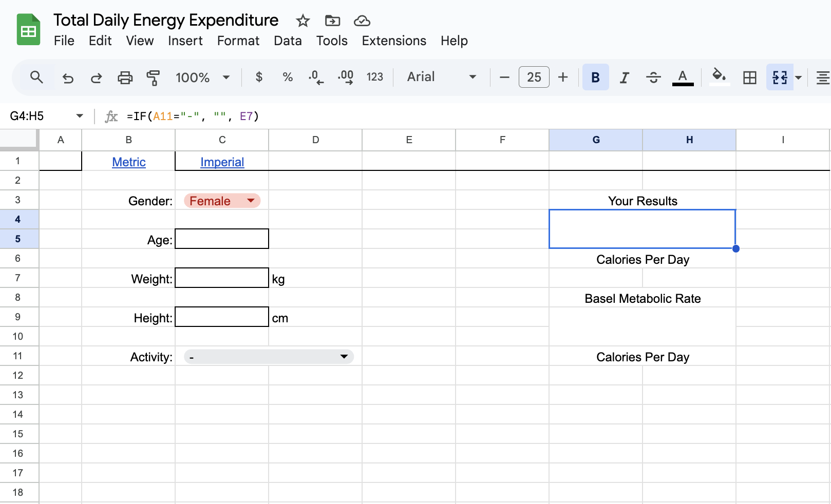Open more number formats (123)
The image size is (831, 504).
coord(374,77)
